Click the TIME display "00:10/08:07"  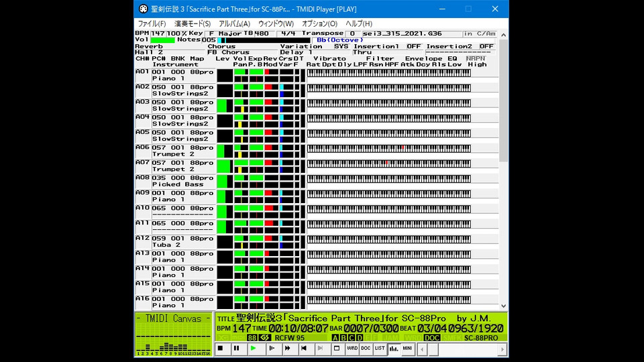298,328
